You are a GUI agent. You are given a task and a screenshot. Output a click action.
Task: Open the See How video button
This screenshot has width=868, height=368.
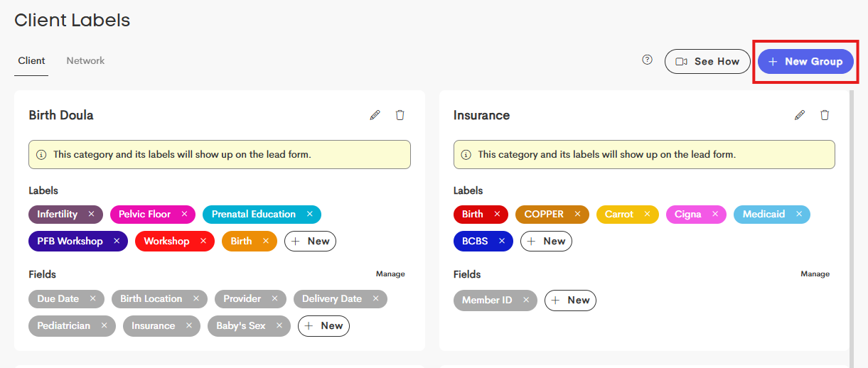[707, 62]
